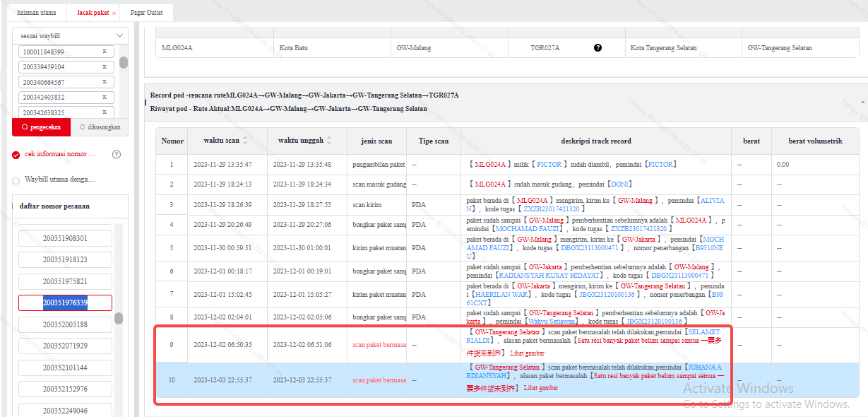
Task: Remove waybill 200339459104 from the list
Action: (105, 67)
